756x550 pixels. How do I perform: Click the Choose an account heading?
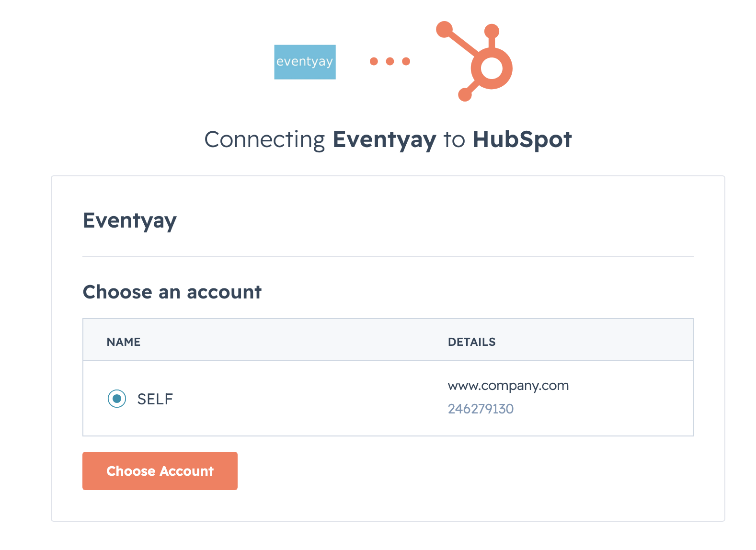[x=172, y=292]
